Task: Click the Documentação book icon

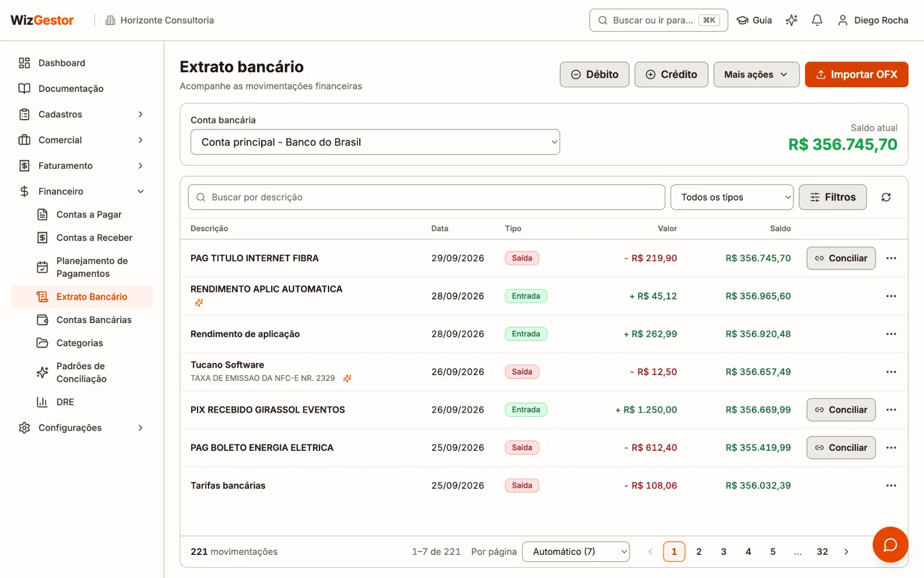Action: tap(24, 88)
